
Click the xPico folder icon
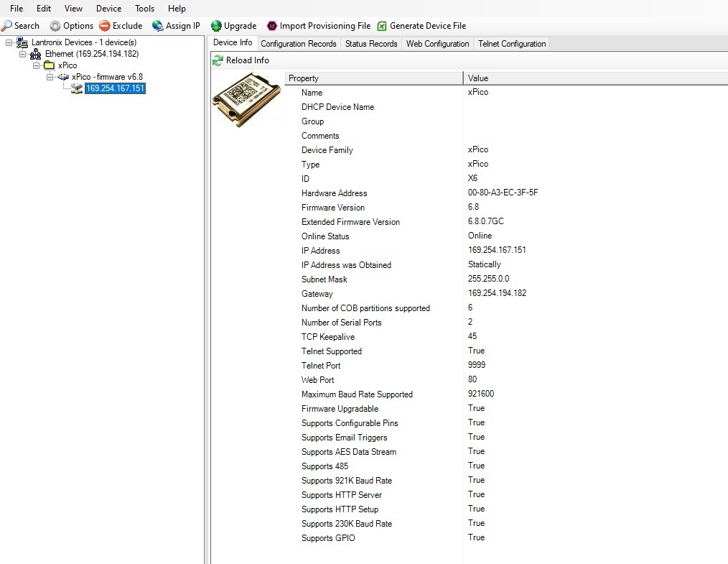pos(50,65)
